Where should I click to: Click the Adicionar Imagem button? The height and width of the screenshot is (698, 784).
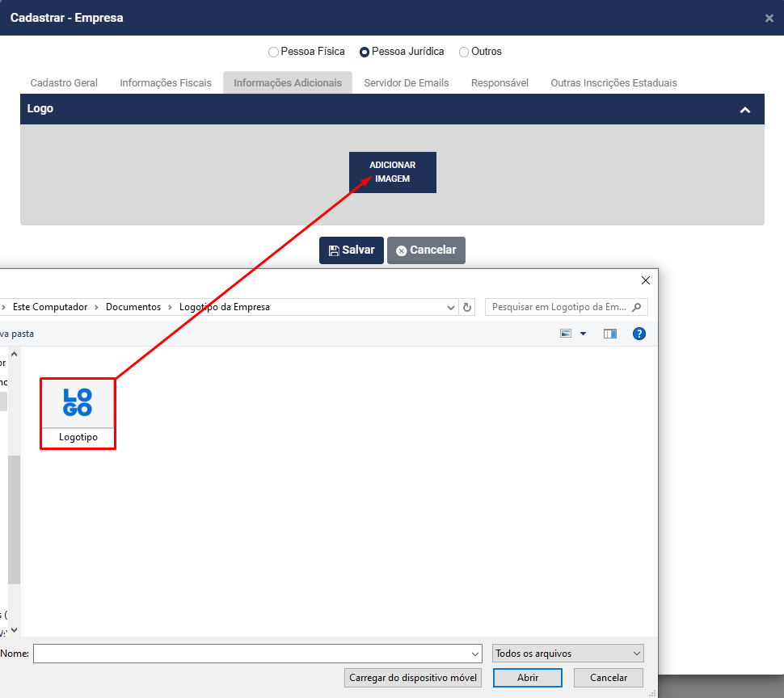coord(393,172)
